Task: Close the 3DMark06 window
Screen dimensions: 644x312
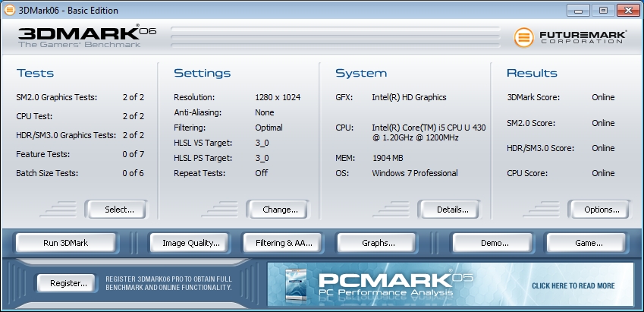Action: tap(628, 11)
